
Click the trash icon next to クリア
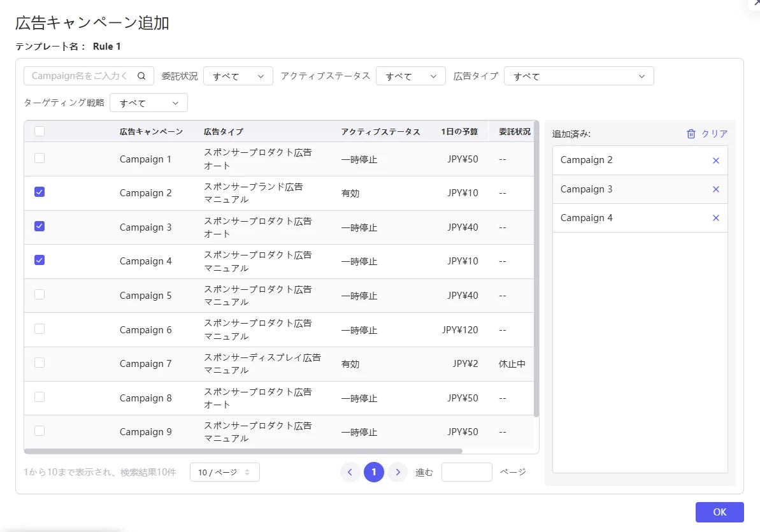pos(691,133)
